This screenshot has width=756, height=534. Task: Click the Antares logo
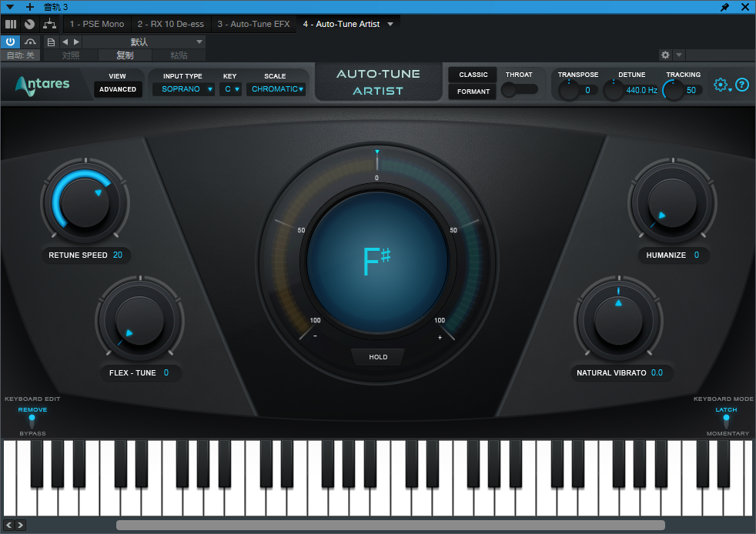[42, 85]
